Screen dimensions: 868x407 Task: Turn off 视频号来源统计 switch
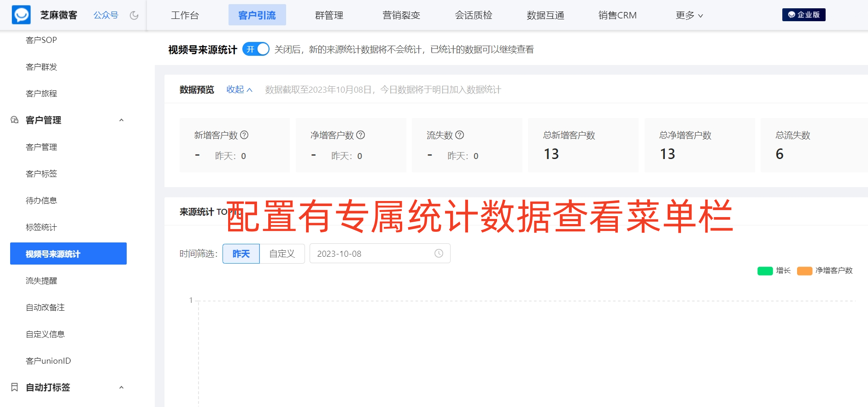tap(256, 49)
